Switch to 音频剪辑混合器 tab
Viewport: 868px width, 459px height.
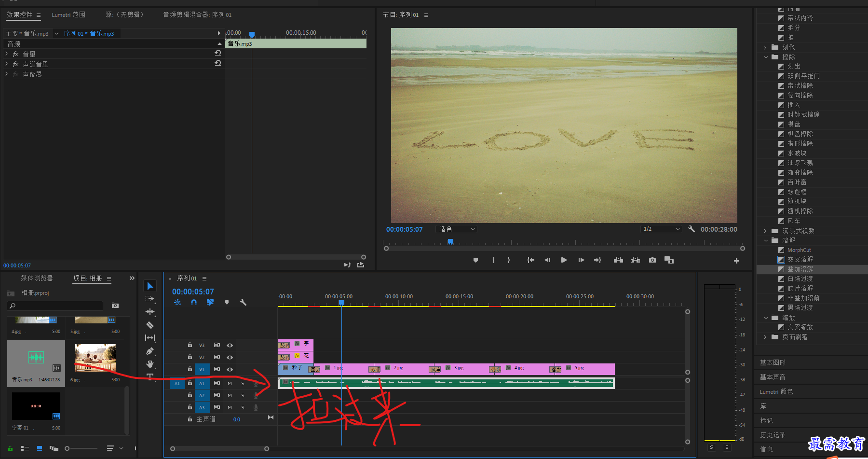click(197, 14)
